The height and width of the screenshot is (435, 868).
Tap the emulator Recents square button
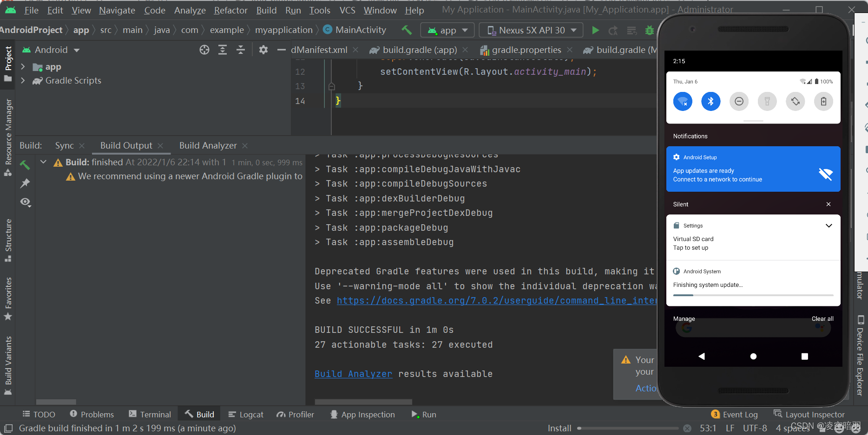coord(805,356)
